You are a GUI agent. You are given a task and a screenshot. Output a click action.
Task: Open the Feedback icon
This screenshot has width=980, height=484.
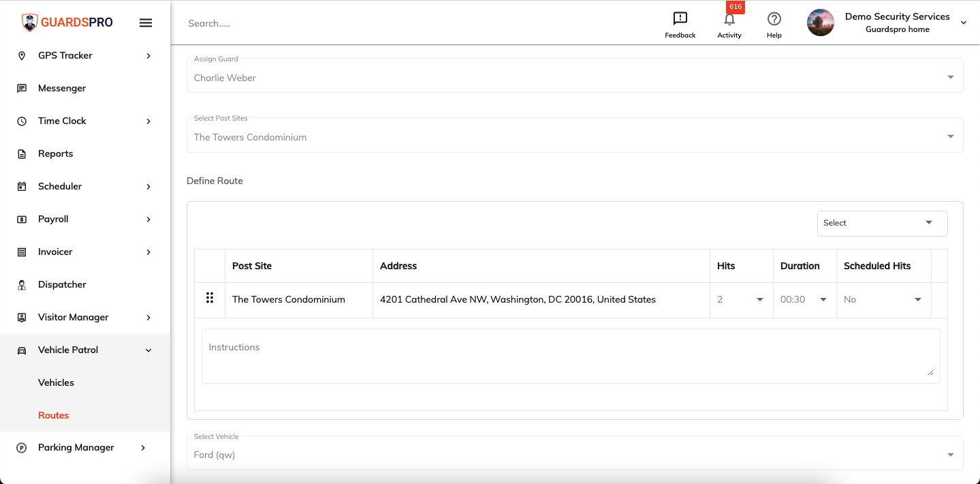[680, 18]
